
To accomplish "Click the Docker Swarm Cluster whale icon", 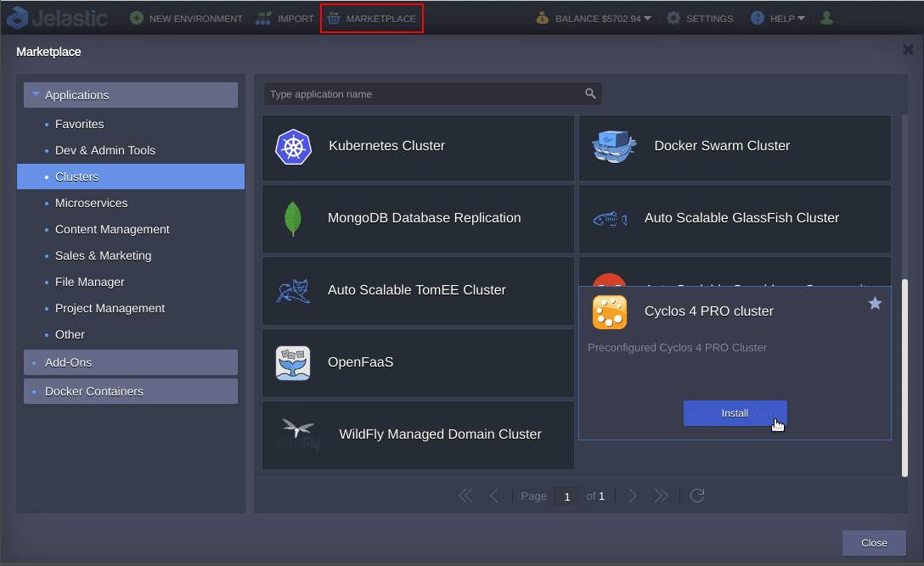I will click(614, 147).
